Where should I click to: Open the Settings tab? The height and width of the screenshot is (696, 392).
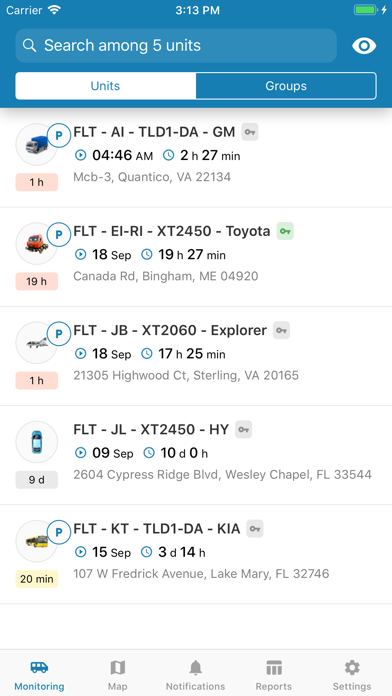coord(352,675)
